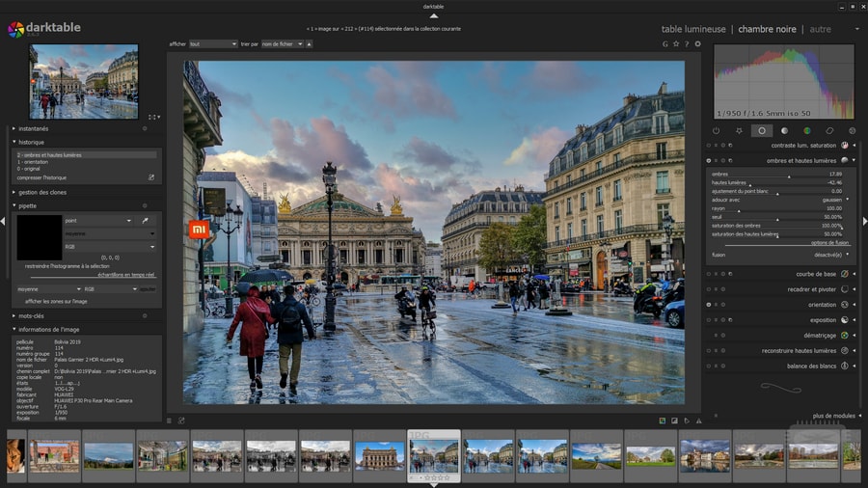The height and width of the screenshot is (488, 868).
Task: Click compresser l'historique button
Action: point(41,177)
